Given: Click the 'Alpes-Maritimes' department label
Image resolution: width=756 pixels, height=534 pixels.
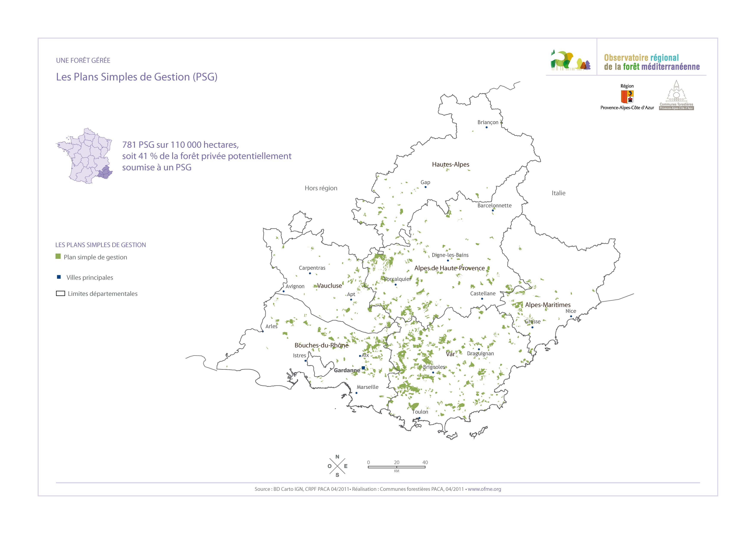Looking at the screenshot, I should [x=548, y=305].
